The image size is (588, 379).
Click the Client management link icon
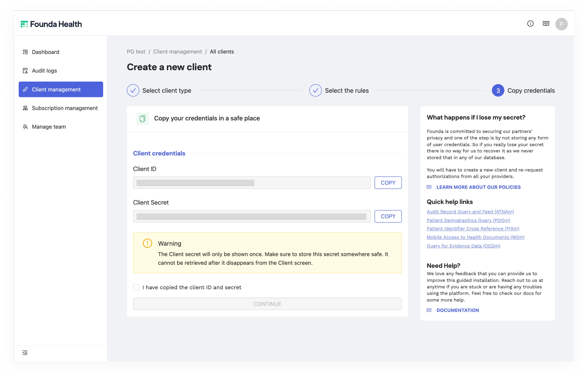[25, 89]
